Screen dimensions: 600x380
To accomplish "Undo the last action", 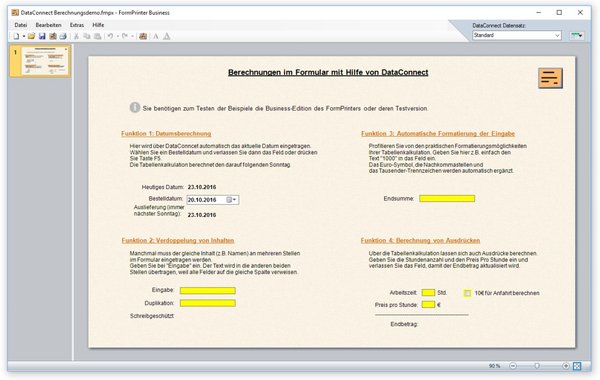I will tap(110, 36).
